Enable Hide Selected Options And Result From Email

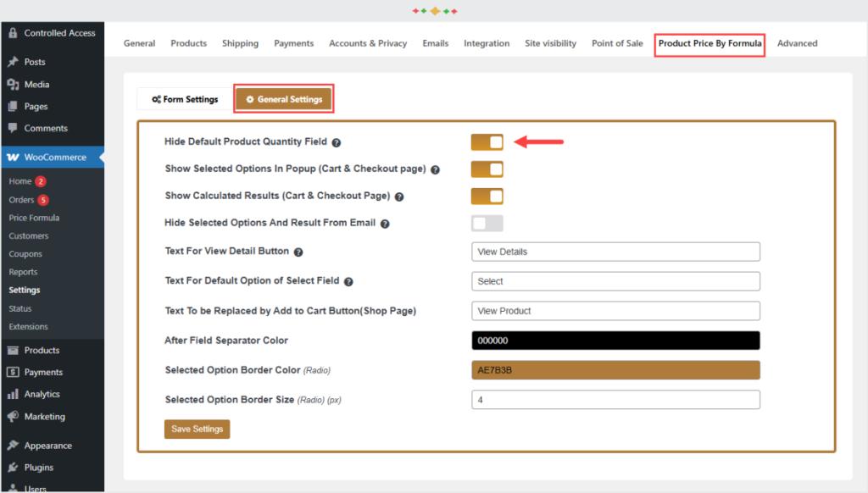click(x=487, y=224)
